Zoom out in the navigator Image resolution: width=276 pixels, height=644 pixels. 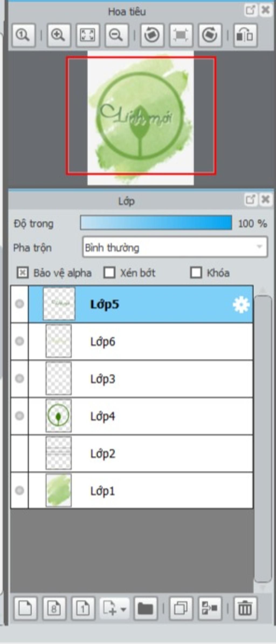pos(116,35)
